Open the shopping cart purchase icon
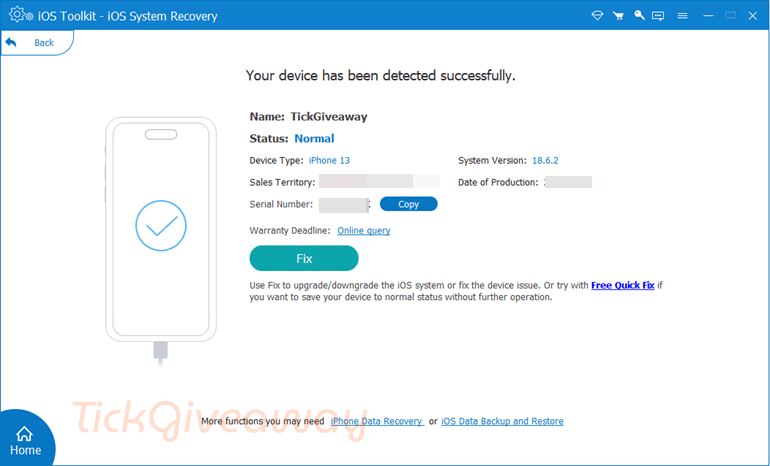 click(618, 16)
